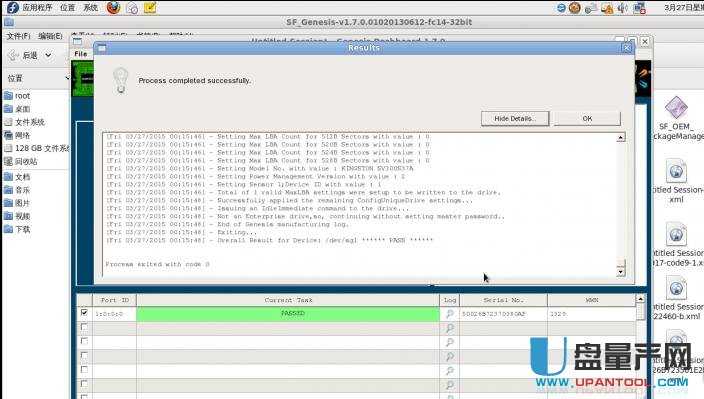Click the Results dialog window menu icon
The image size is (704, 399).
pyautogui.click(x=101, y=48)
